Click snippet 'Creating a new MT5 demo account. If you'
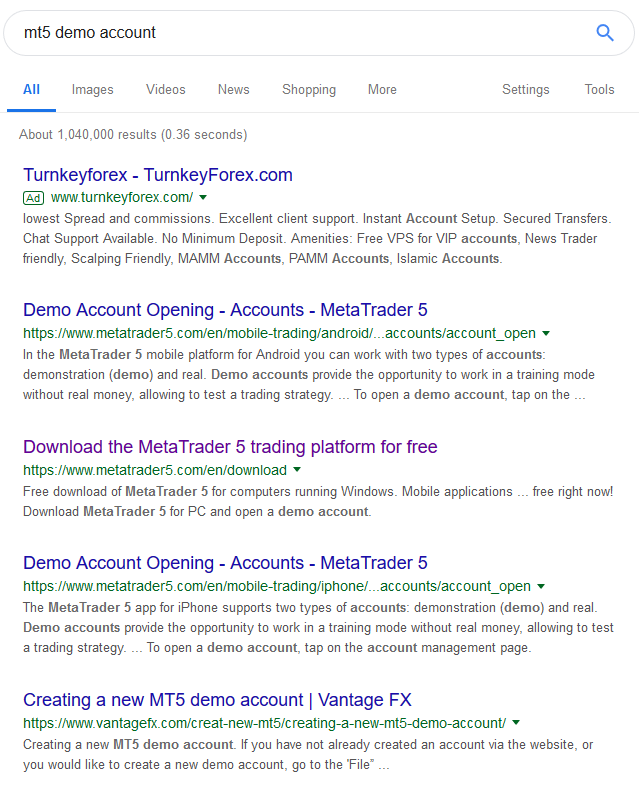 (x=308, y=755)
